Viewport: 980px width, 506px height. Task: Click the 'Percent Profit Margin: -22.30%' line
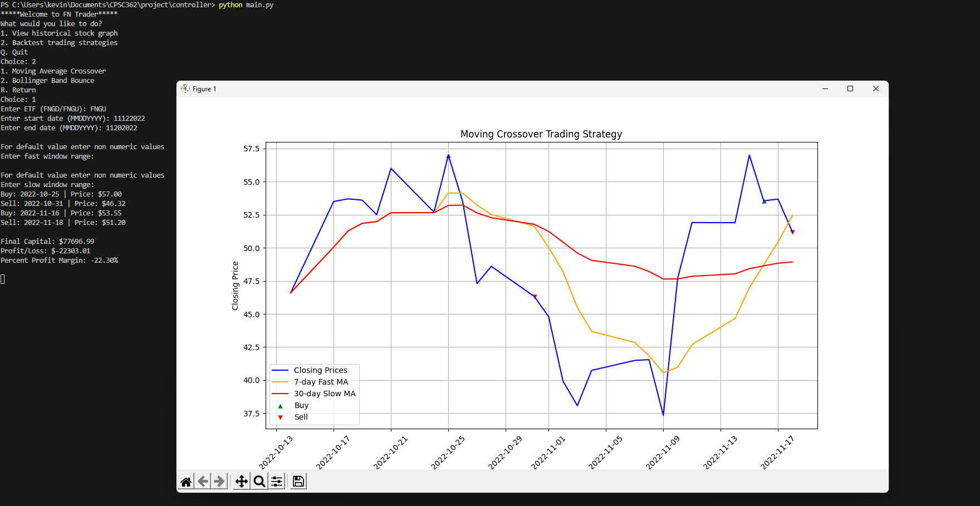point(59,261)
